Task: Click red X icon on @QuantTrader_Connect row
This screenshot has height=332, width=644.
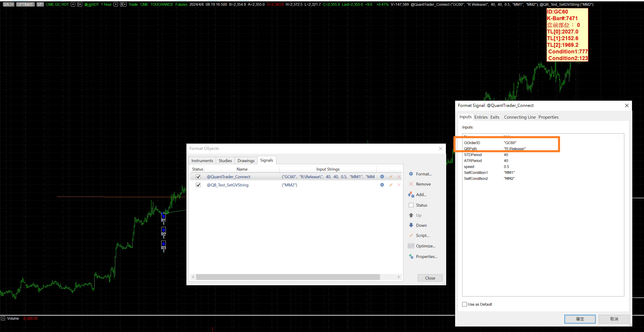Action: click(399, 177)
